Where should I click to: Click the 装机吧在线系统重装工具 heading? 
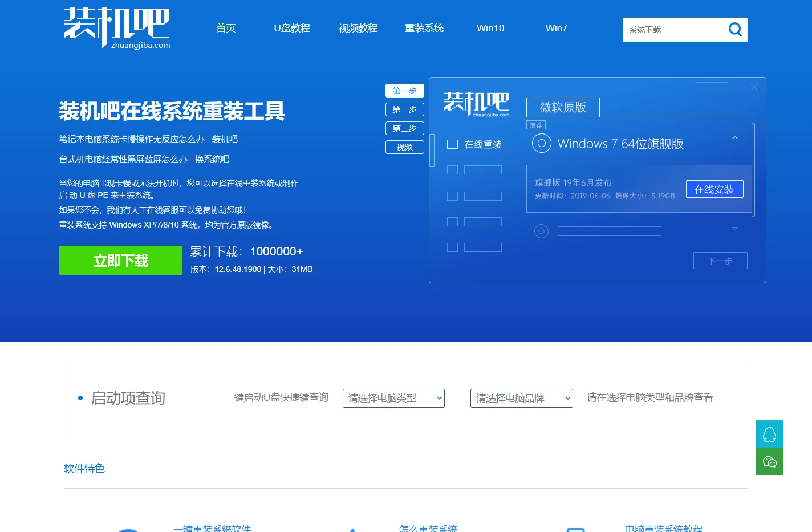(x=172, y=111)
